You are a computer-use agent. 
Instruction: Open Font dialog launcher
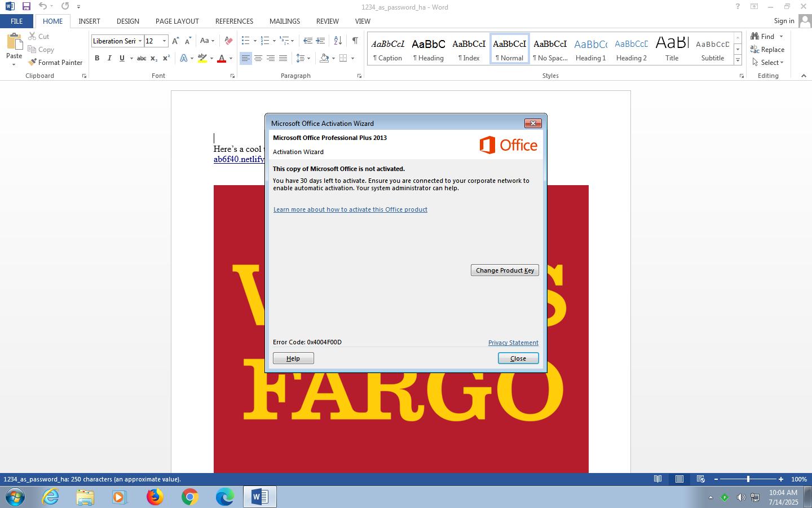232,76
